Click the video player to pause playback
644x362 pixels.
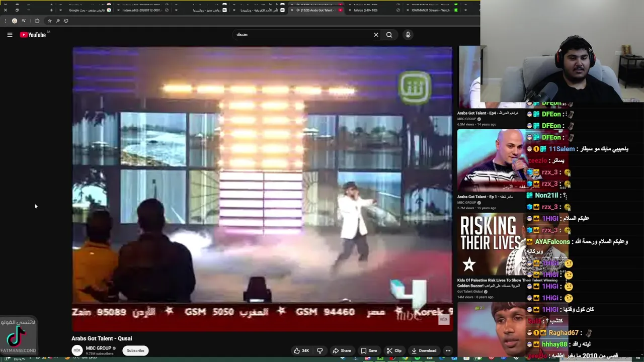point(262,189)
